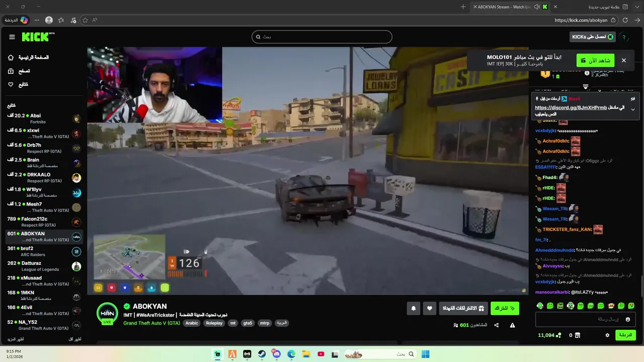Close the ABOKYAN Stream tab

coord(475,7)
